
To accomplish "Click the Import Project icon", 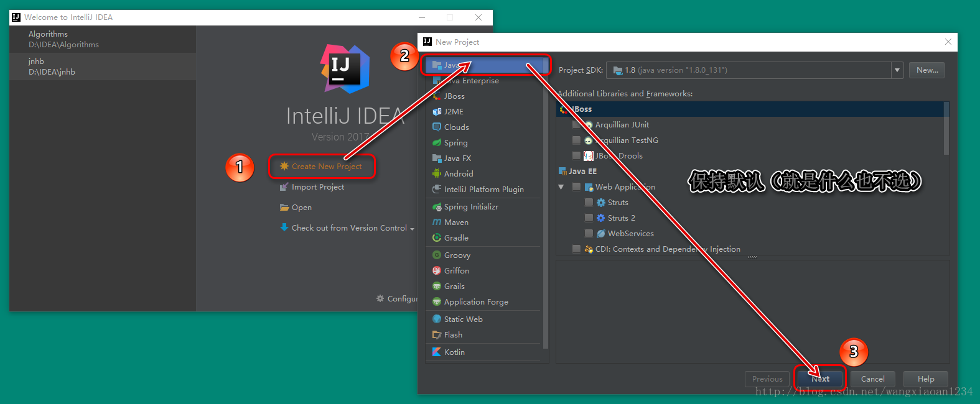I will [284, 187].
